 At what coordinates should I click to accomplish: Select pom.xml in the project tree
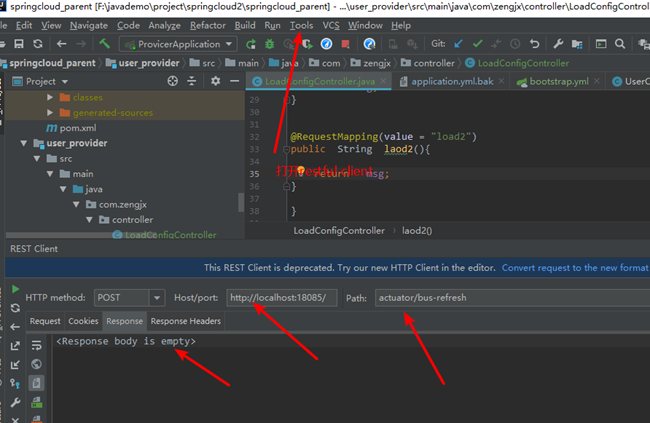tap(78, 128)
